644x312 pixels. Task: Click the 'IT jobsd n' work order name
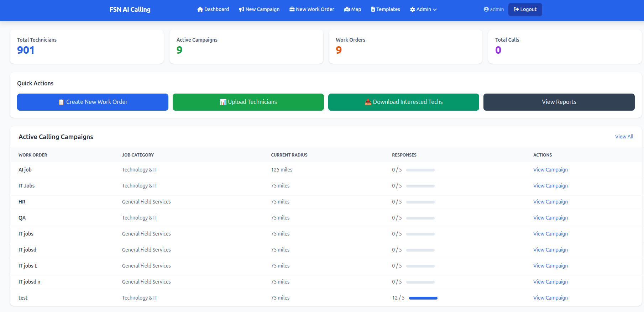29,282
